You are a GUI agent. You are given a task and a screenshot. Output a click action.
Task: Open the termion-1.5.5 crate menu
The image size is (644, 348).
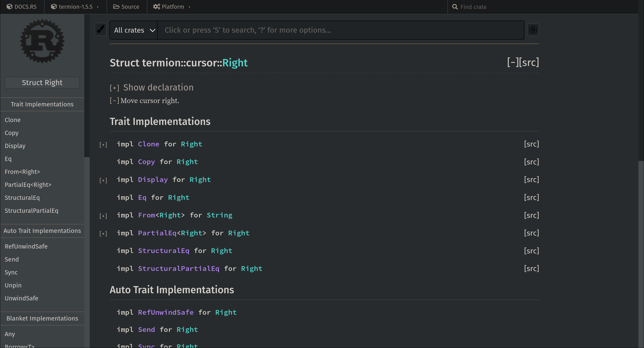[75, 7]
